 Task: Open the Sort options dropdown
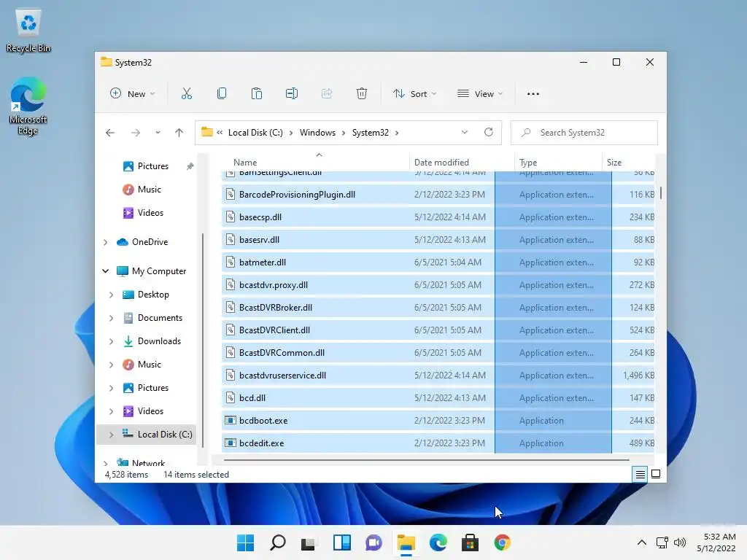pos(414,94)
